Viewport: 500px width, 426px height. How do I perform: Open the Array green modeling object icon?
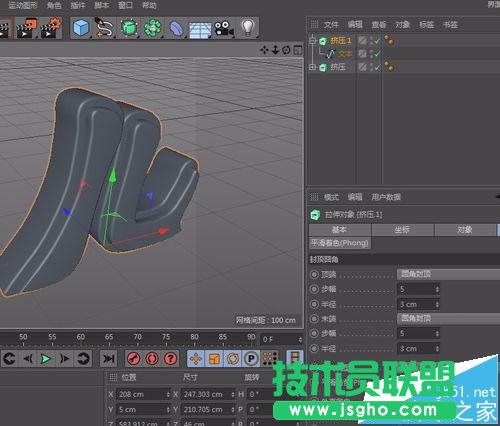click(x=153, y=28)
